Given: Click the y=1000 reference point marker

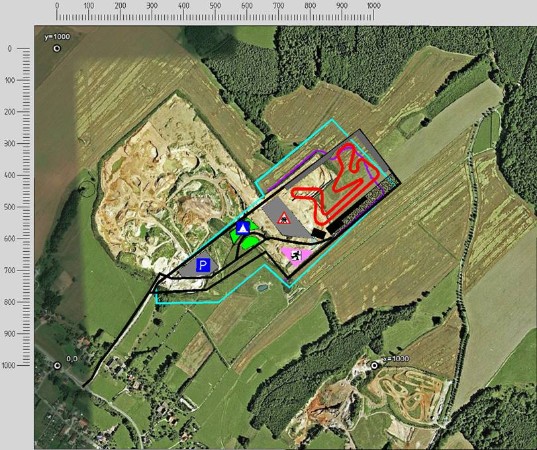Looking at the screenshot, I should click(x=57, y=49).
